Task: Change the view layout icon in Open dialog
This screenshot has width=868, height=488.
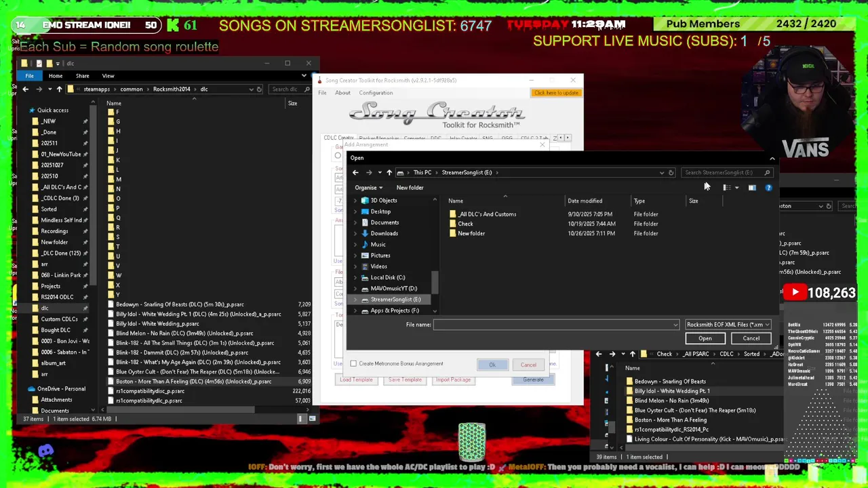Action: pos(726,188)
